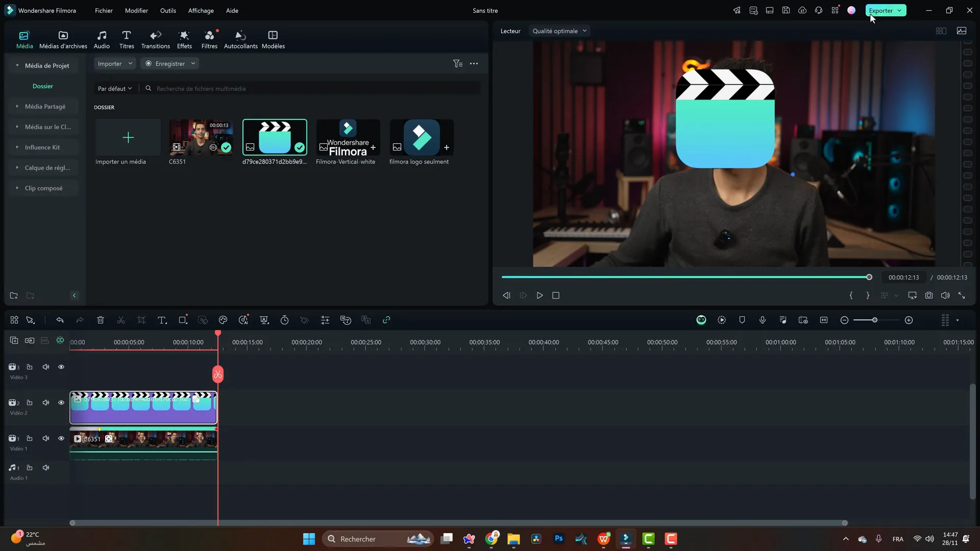
Task: Open the Transitions panel
Action: coord(155,39)
